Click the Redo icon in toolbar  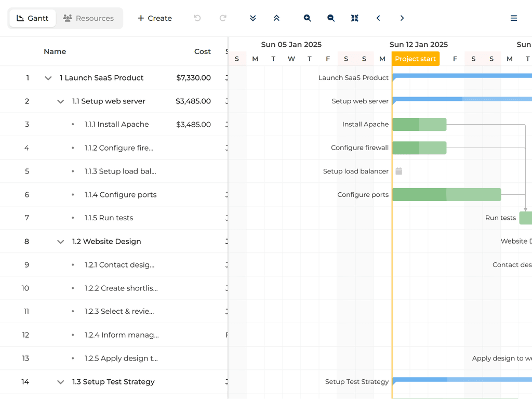pyautogui.click(x=223, y=18)
